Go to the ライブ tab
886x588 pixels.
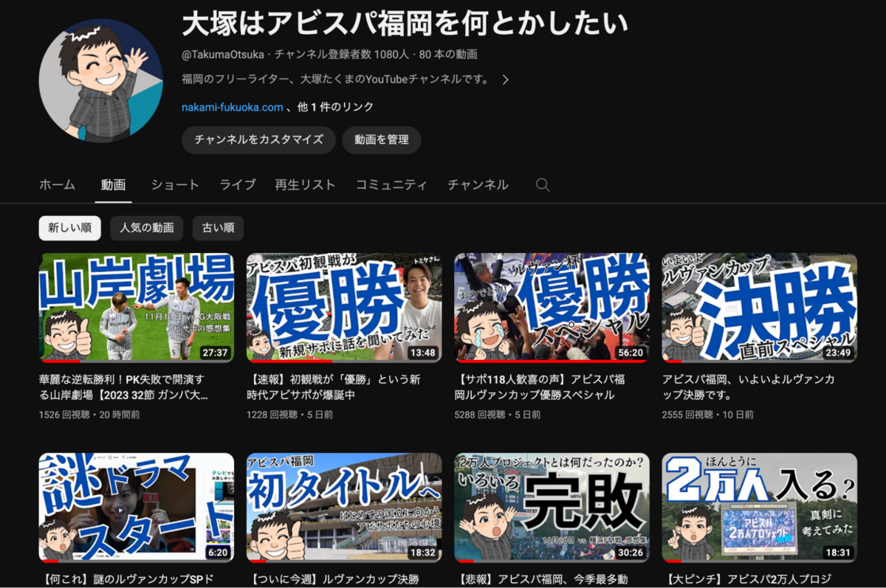click(237, 185)
